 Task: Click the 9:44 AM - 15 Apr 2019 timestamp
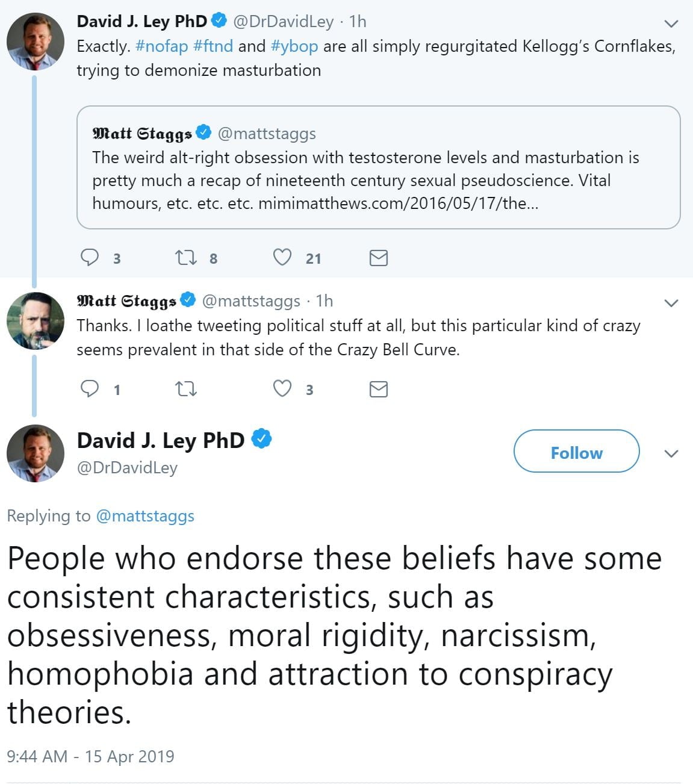click(90, 756)
